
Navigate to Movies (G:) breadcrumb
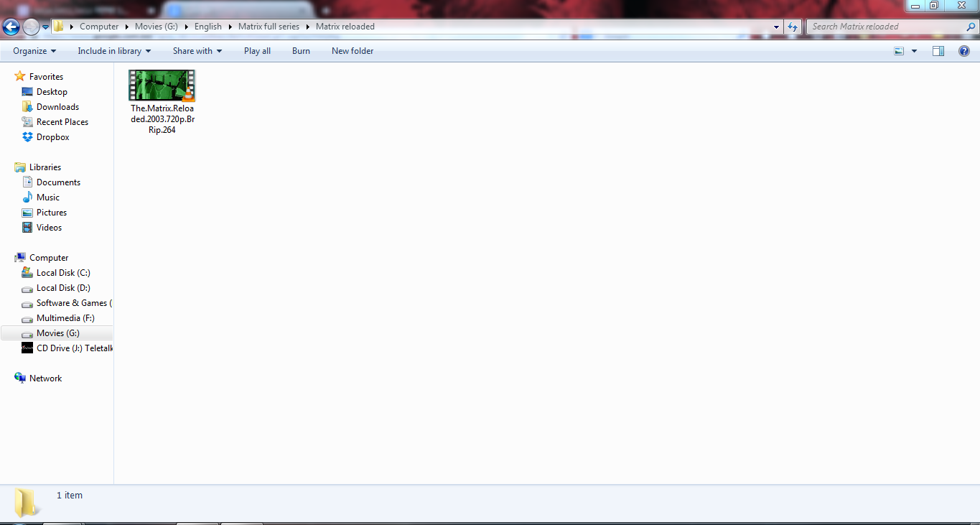coord(156,27)
